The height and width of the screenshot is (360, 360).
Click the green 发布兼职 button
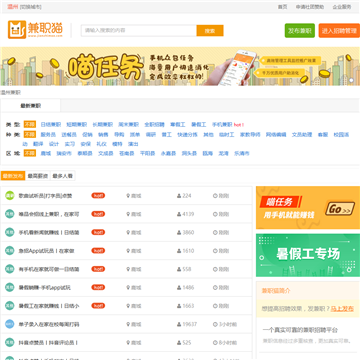tap(300, 31)
